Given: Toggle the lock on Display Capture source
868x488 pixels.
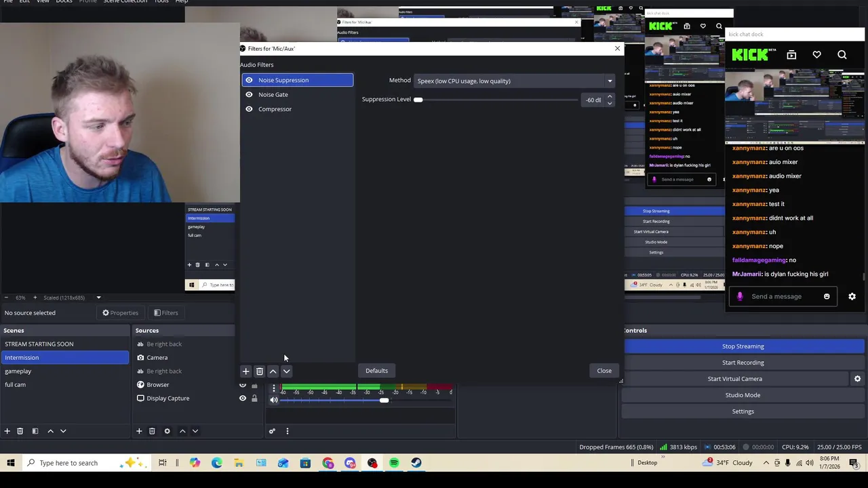Looking at the screenshot, I should click(254, 399).
